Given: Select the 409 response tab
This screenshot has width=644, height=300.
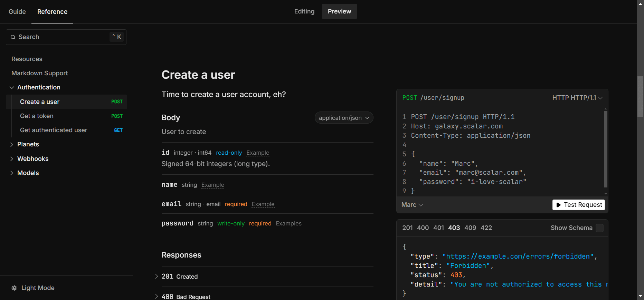Looking at the screenshot, I should point(470,228).
